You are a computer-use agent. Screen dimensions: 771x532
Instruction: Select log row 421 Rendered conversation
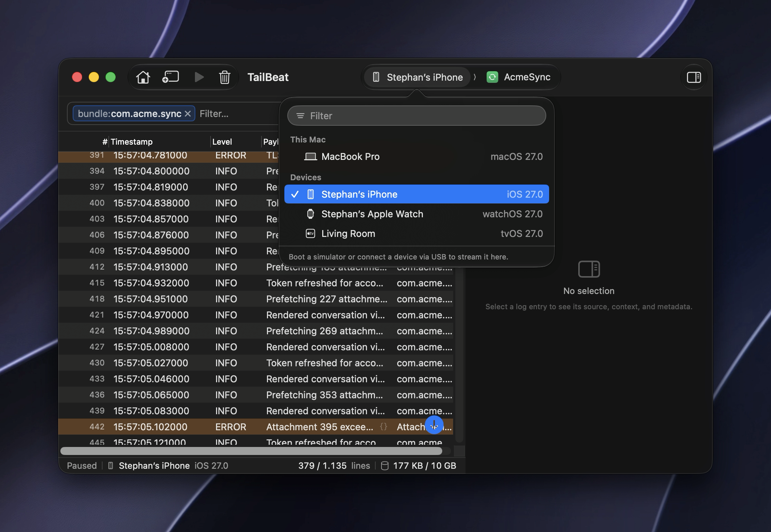[256, 315]
